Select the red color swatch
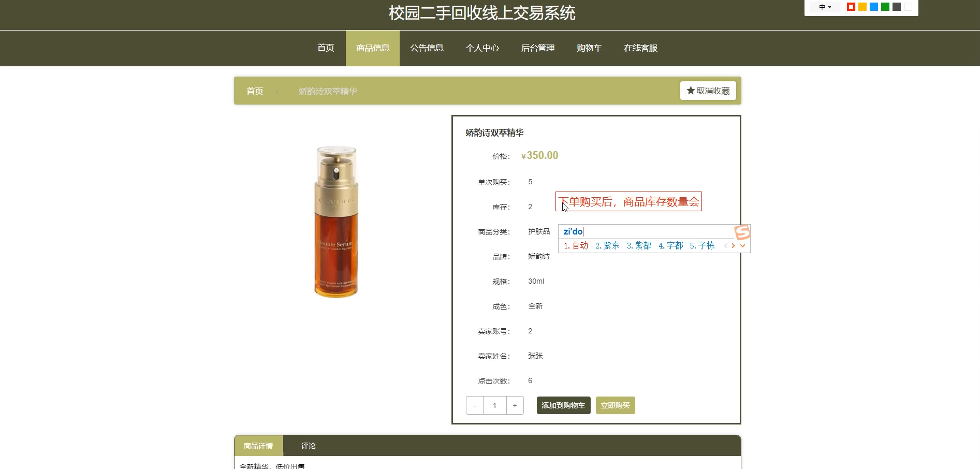 [x=851, y=7]
